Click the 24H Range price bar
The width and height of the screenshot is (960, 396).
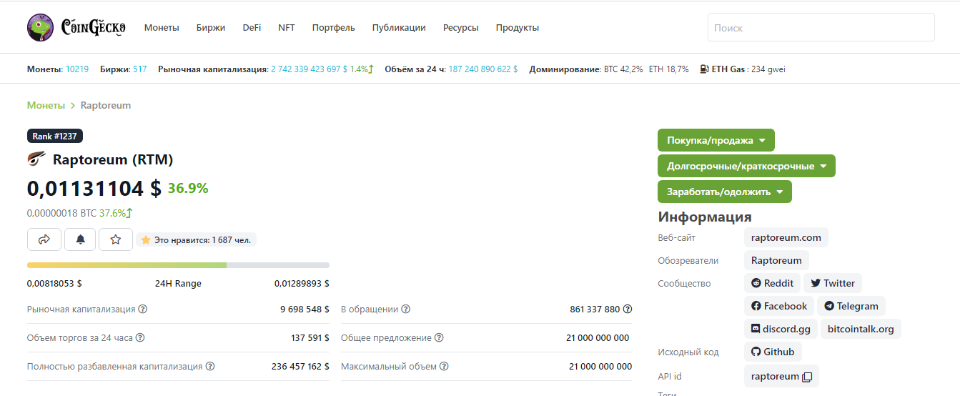178,265
